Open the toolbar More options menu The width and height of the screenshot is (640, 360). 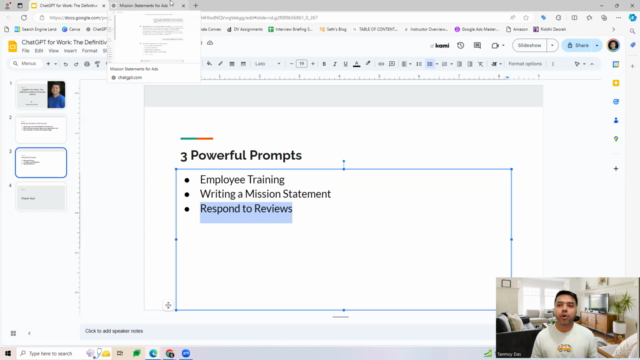coord(553,64)
